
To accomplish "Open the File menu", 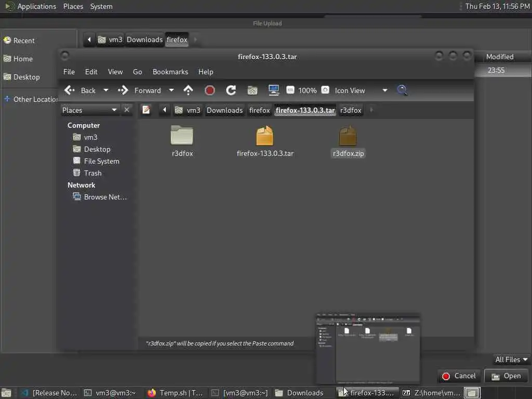I will [69, 72].
